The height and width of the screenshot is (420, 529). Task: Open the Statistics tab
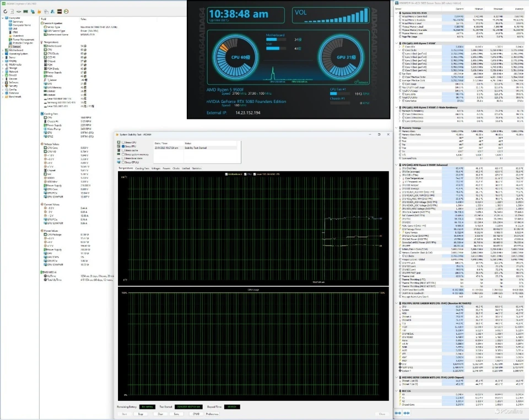(x=197, y=168)
